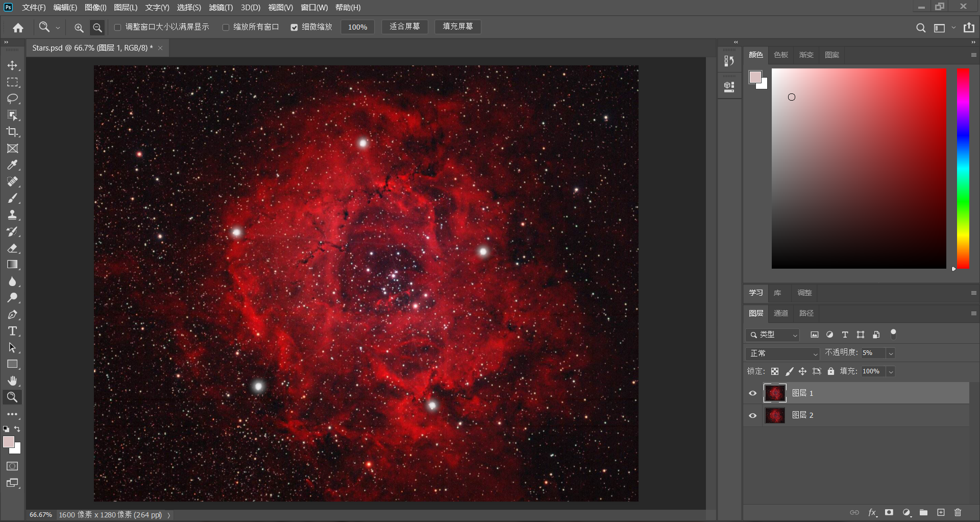Select the Healing Brush tool
Screen dimensions: 980x522
point(12,182)
